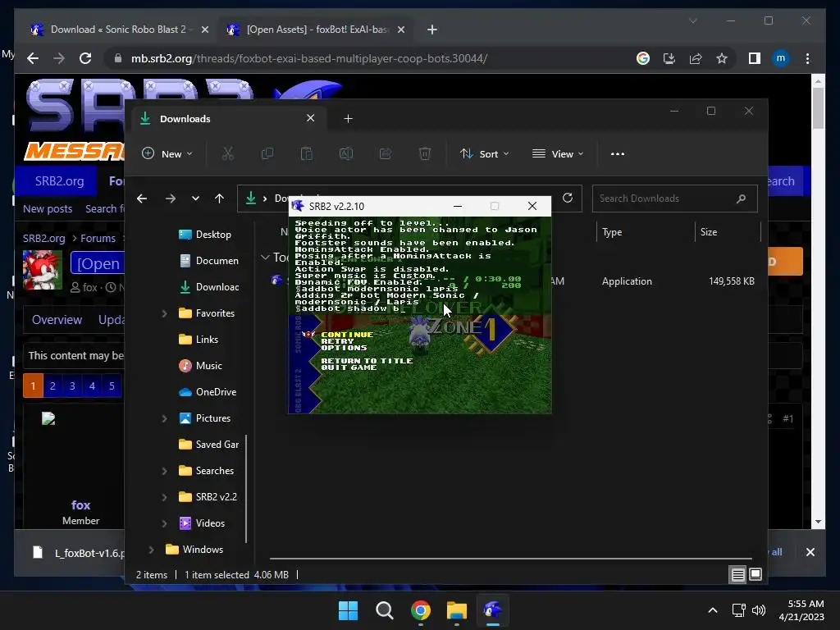Screen dimensions: 840x630
Task: Switch Explorer to details view icon
Action: tap(737, 575)
